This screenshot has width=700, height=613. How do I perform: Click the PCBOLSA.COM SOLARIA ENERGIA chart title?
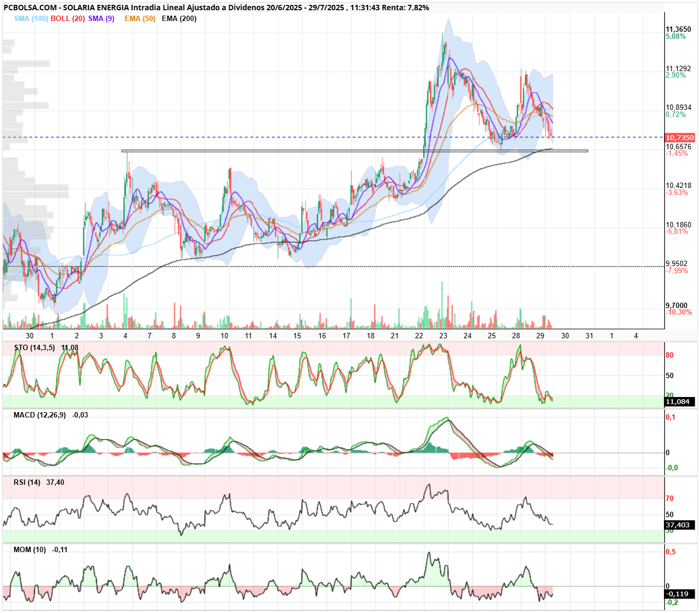pyautogui.click(x=216, y=8)
